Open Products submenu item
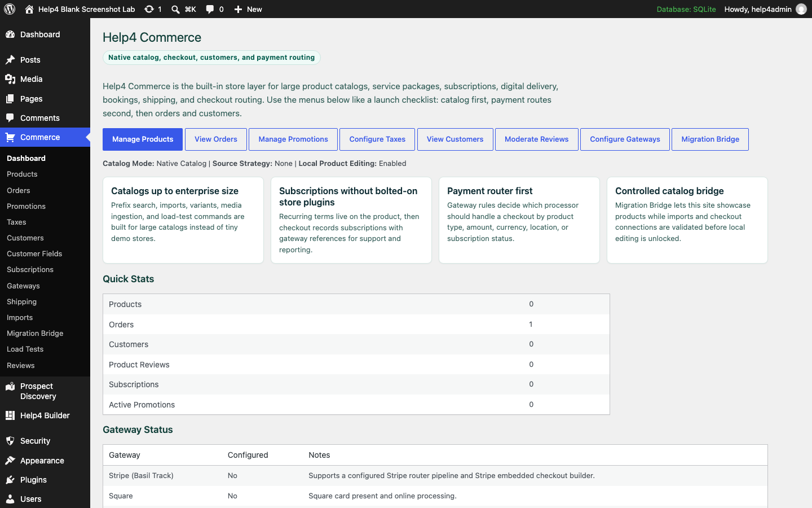Screen dimensions: 812x508 [22, 174]
